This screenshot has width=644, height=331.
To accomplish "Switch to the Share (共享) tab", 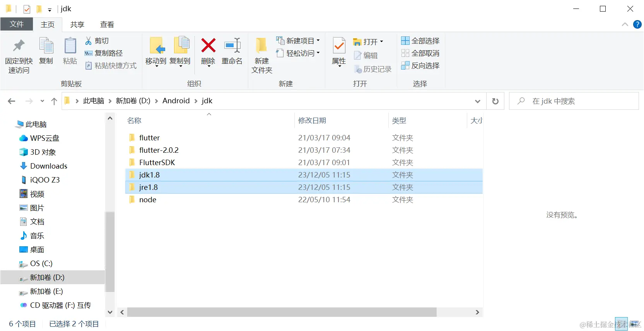I will tap(77, 24).
